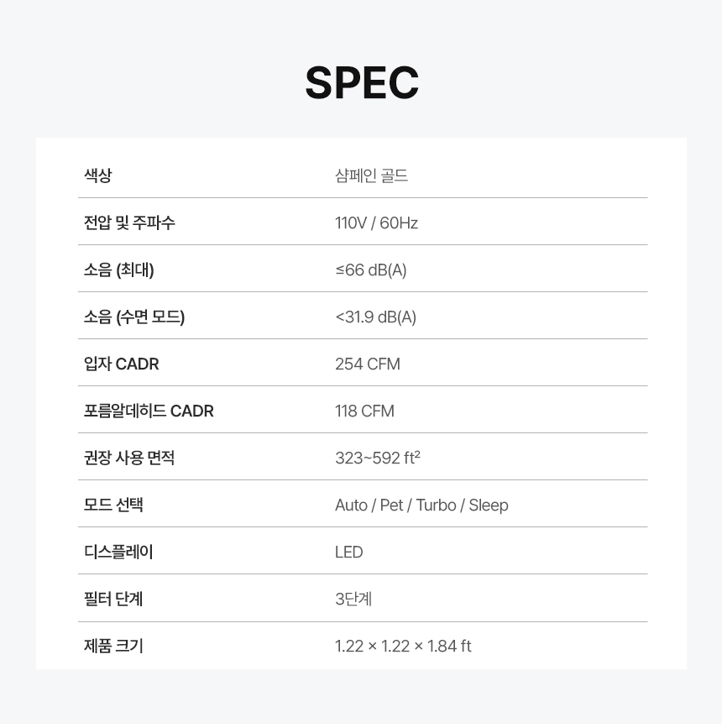722x728 pixels.
Task: Click the 1.22 × 1.22 × 1.84 ft size
Action: (403, 646)
